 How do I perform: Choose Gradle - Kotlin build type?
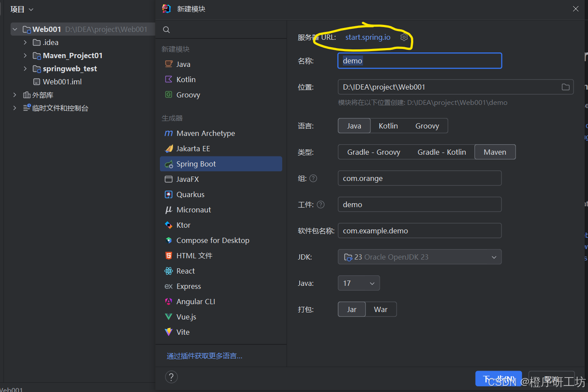[442, 152]
